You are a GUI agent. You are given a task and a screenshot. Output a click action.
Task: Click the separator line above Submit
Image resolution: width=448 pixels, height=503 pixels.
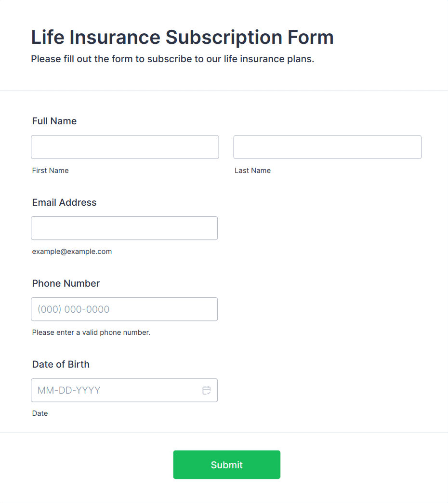pyautogui.click(x=224, y=432)
